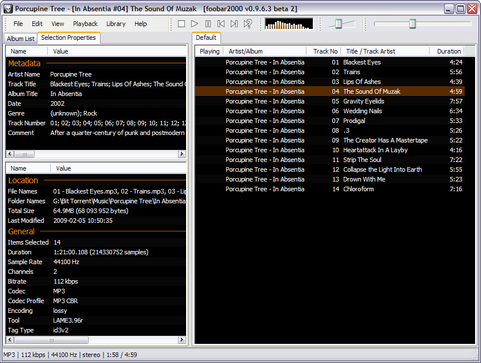Click the Bitrate value 112 kbps

(x=66, y=282)
